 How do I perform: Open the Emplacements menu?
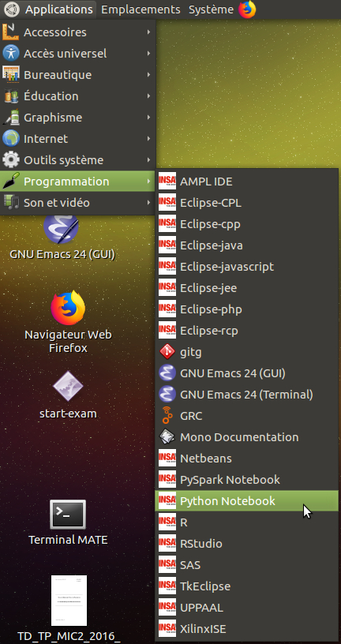(141, 9)
